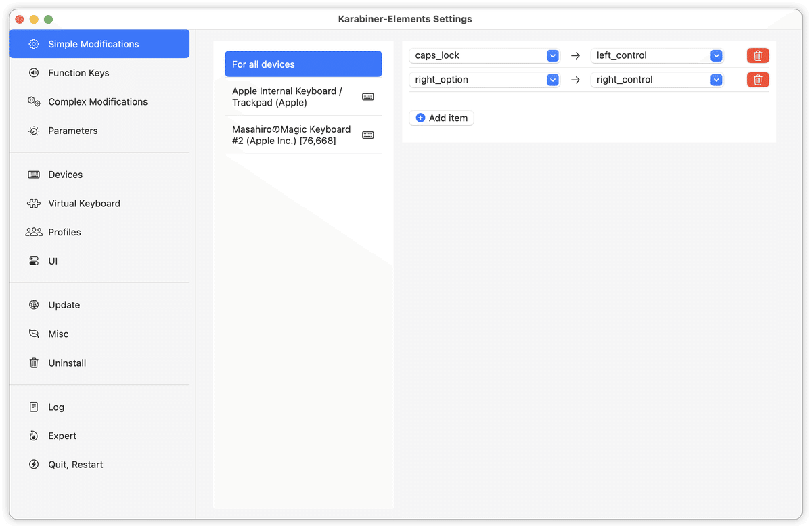Click keyboard icon on Apple Internal Keyboard row

pyautogui.click(x=368, y=97)
